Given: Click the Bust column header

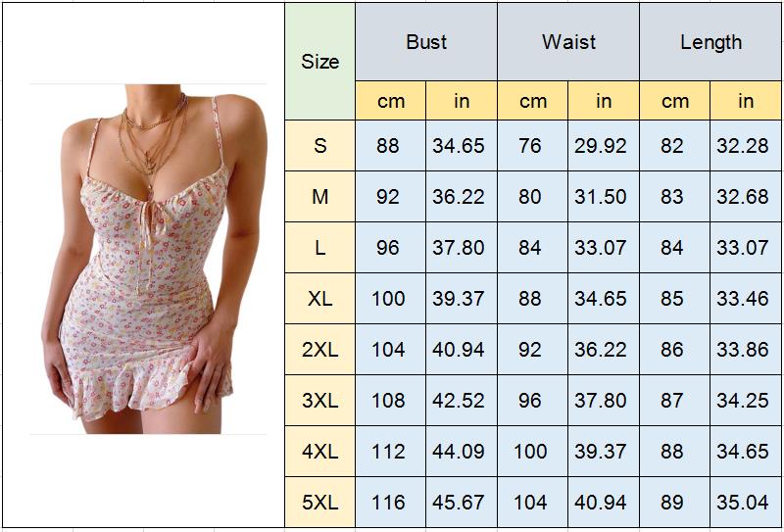Looking at the screenshot, I should [x=426, y=42].
